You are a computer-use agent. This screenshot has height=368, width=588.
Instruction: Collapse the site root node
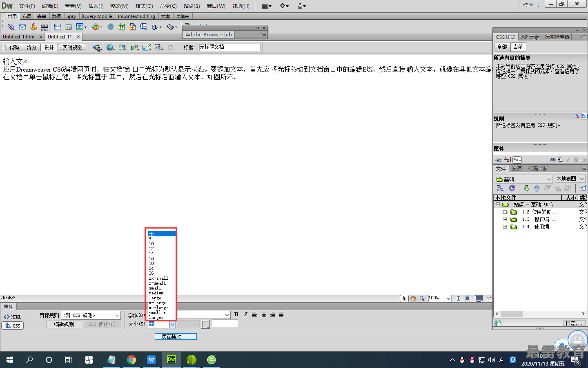coord(498,204)
